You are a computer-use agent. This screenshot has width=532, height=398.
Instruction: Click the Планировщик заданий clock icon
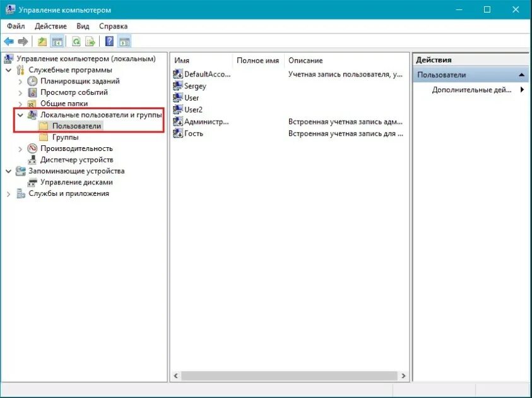tap(32, 81)
